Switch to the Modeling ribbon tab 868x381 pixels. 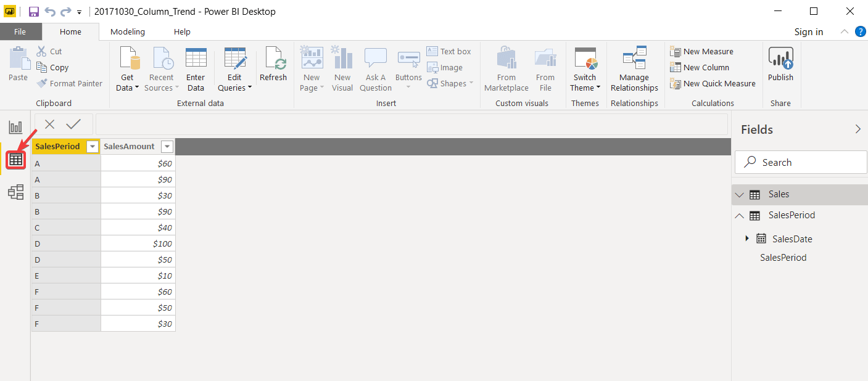[x=128, y=31]
